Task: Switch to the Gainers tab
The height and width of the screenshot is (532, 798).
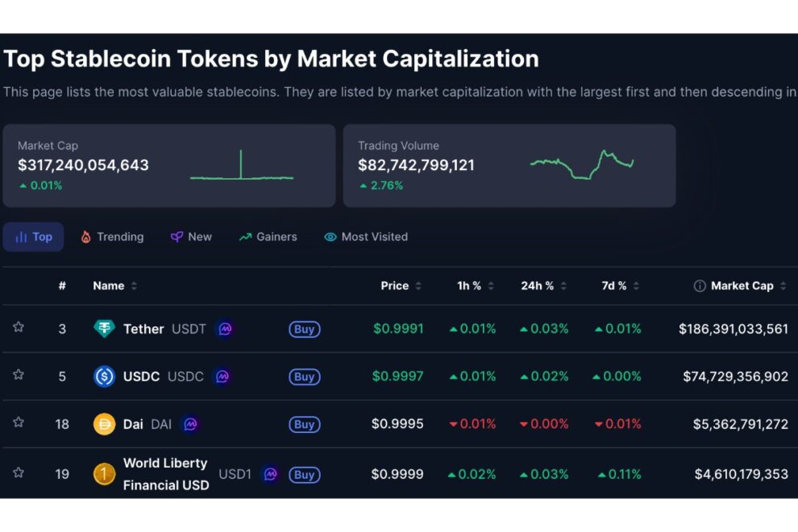Action: [x=268, y=237]
